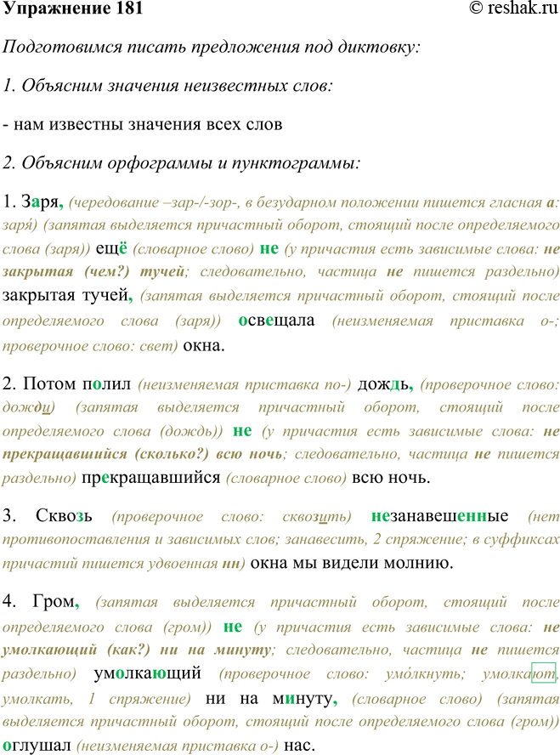Click the note "сквозить)" in sentence 3
This screenshot has width=560, height=755.
317,517
